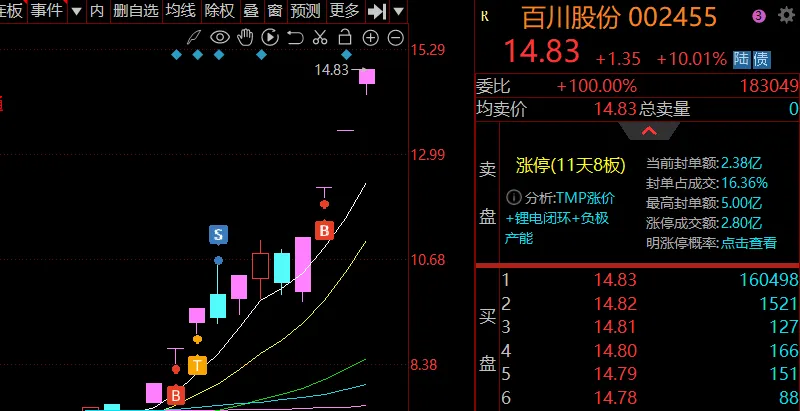Click the 涨停(11天8板) label

tap(570, 165)
